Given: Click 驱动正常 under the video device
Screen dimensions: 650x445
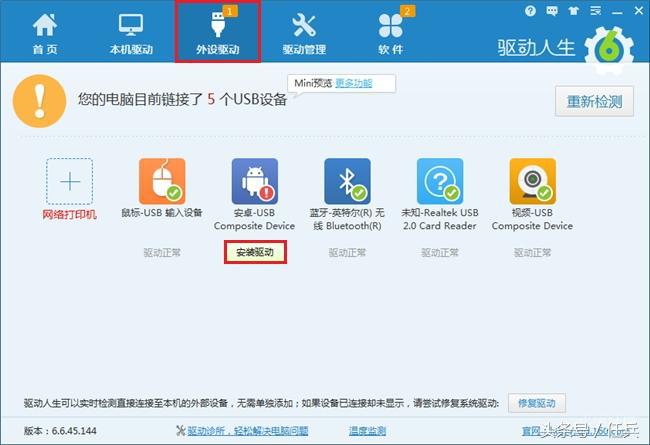Looking at the screenshot, I should click(x=533, y=253).
